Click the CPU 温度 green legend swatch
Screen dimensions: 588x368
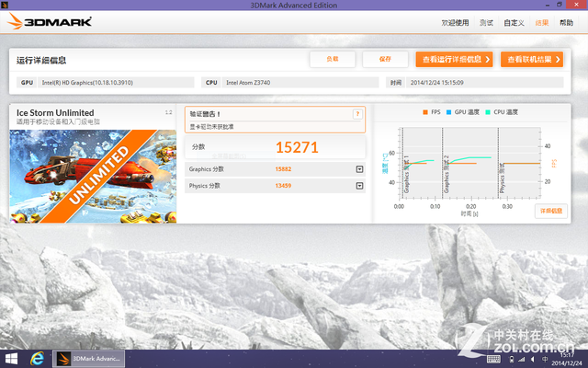[x=488, y=112]
